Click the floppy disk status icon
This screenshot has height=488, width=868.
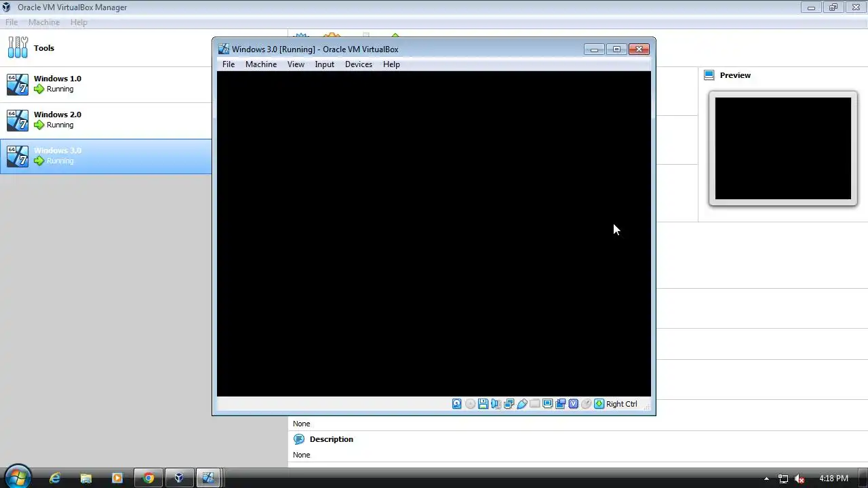tap(483, 404)
